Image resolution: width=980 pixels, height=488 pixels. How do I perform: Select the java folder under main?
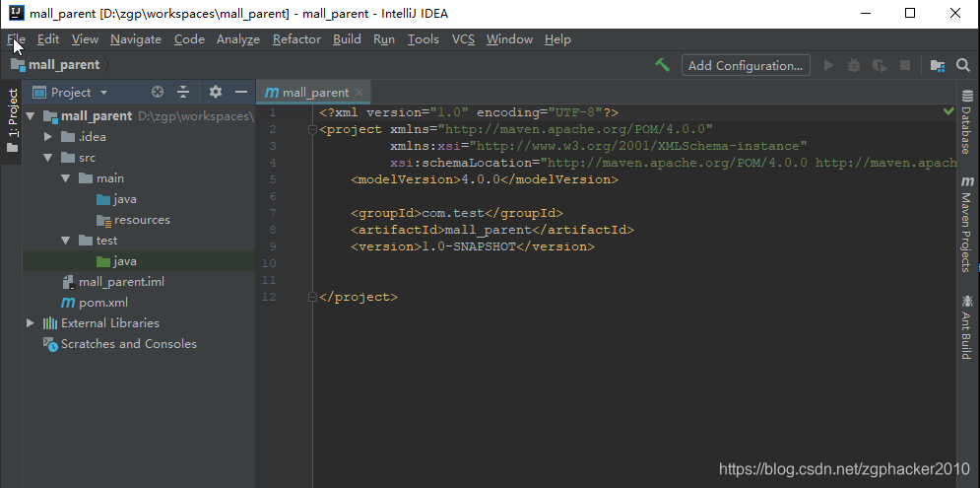pyautogui.click(x=117, y=199)
